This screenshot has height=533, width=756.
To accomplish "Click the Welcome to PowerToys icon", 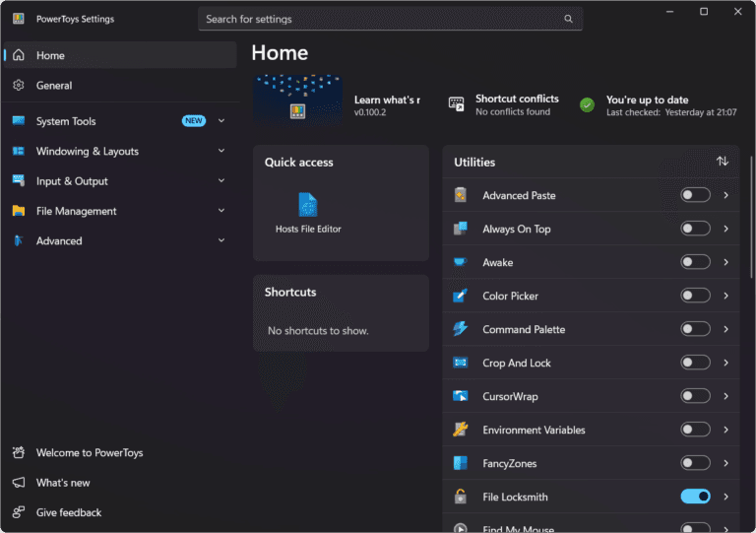I will (x=19, y=452).
